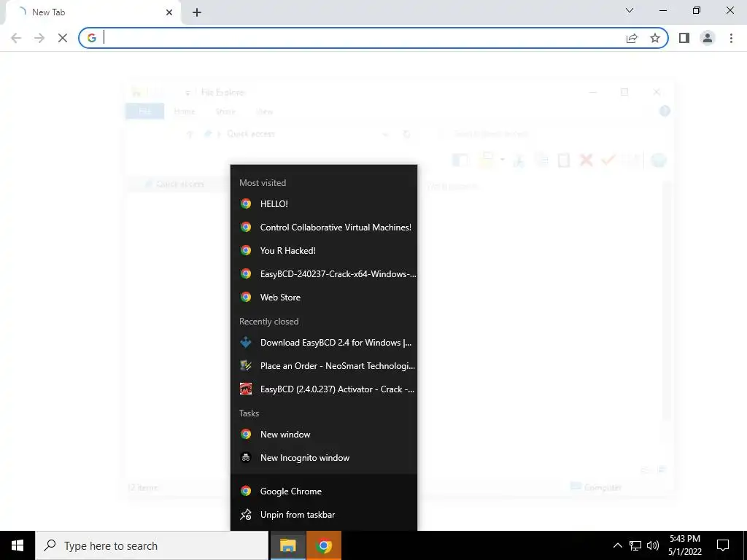Open Chrome side panel
747x560 pixels.
(684, 38)
